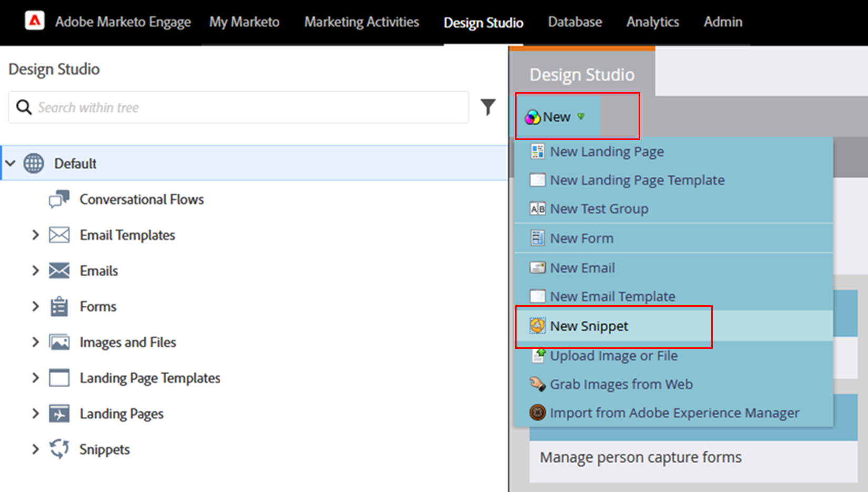Click the Manage person capture forms text
This screenshot has height=492, width=868.
click(x=641, y=457)
